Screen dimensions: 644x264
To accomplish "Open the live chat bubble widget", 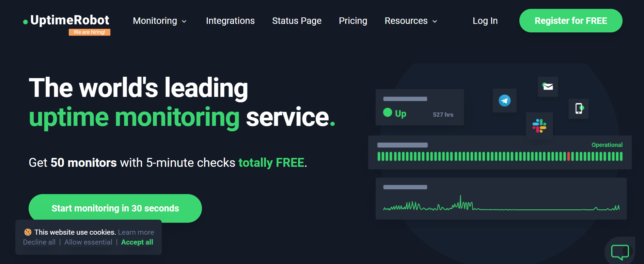I will click(620, 252).
